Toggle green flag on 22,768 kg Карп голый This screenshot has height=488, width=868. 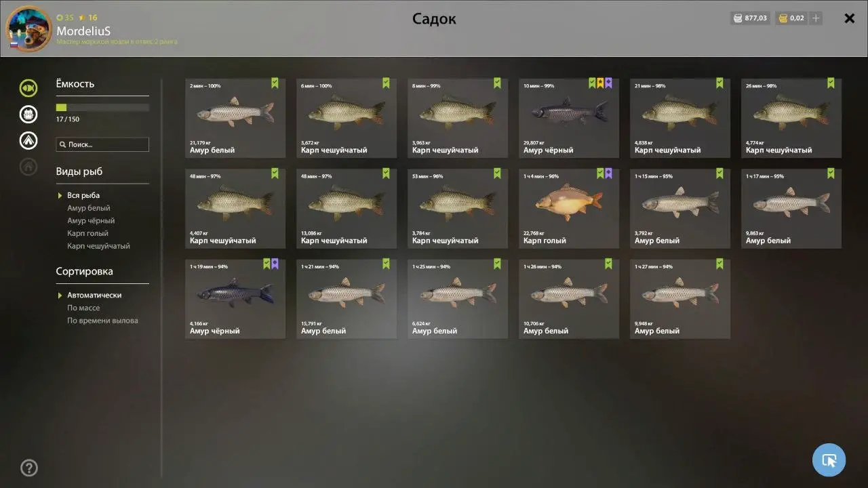(600, 174)
